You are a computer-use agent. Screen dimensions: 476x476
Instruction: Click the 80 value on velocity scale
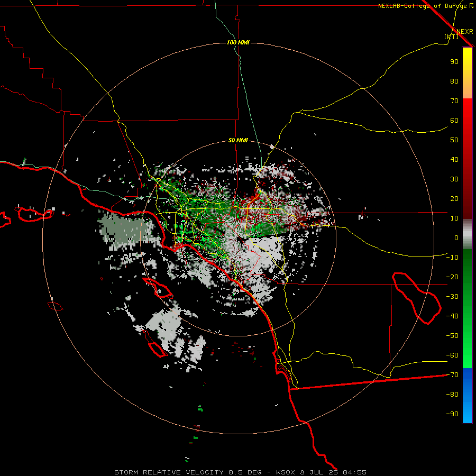(x=454, y=81)
